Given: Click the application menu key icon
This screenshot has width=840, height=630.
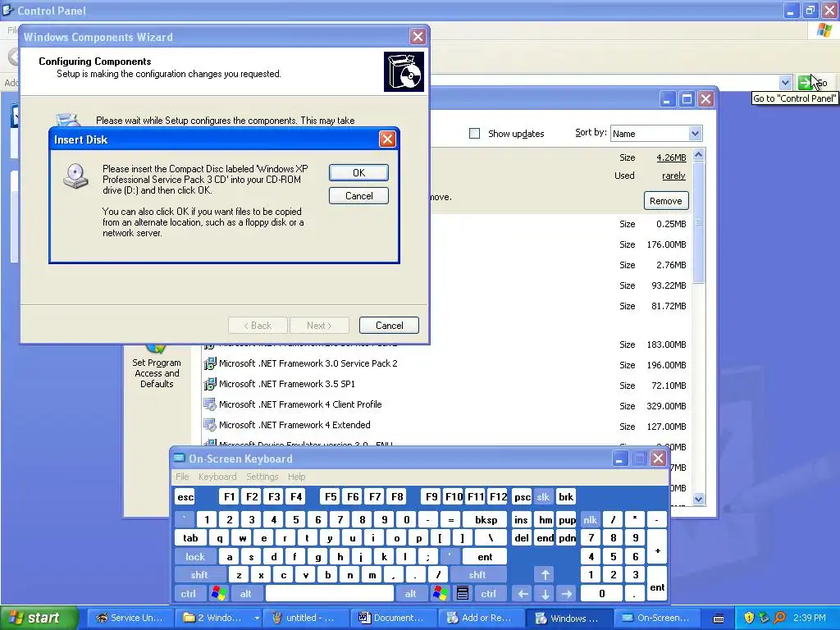Looking at the screenshot, I should [463, 594].
